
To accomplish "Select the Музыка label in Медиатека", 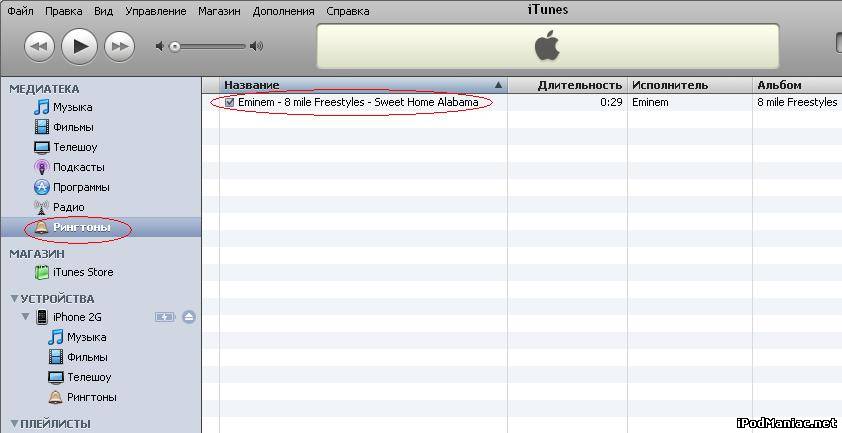I will click(x=72, y=107).
